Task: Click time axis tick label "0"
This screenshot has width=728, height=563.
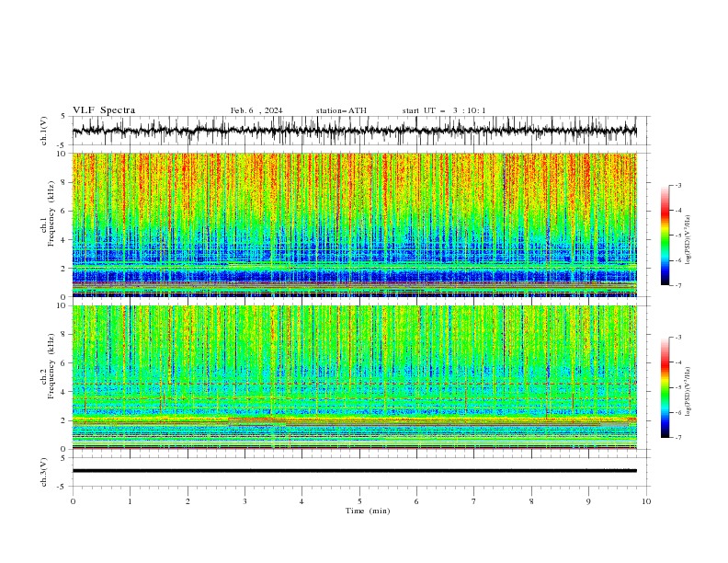Action: (x=73, y=501)
